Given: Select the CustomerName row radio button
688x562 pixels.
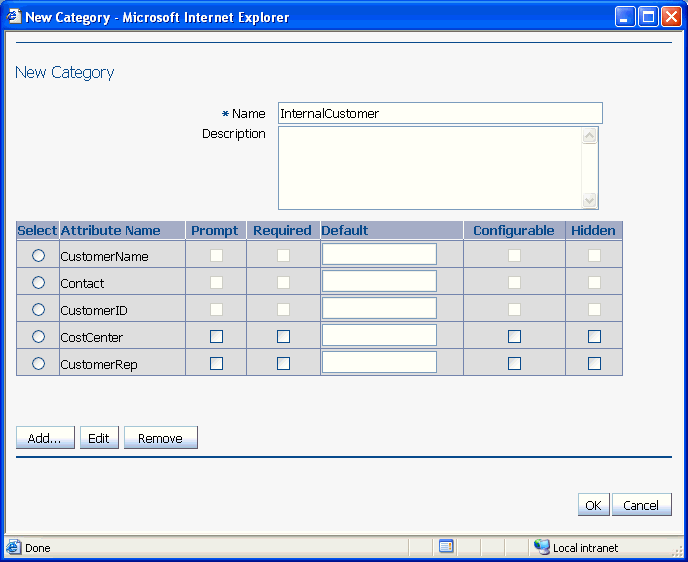Looking at the screenshot, I should click(38, 255).
